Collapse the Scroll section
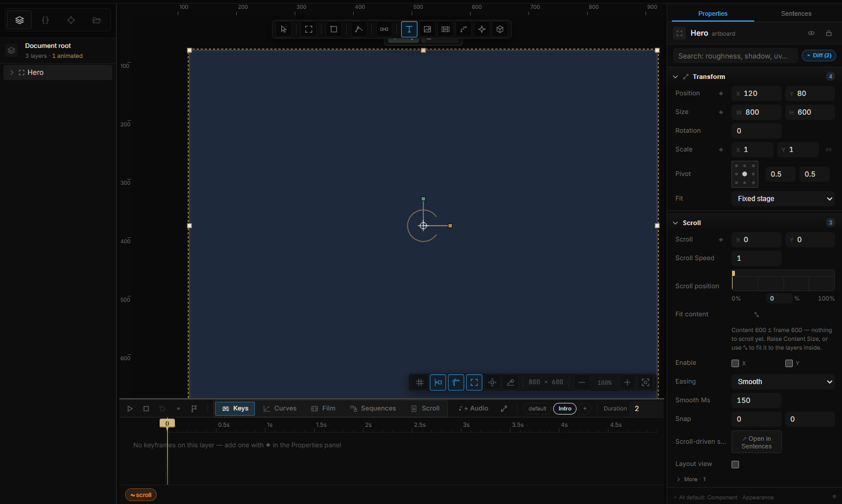 (675, 223)
